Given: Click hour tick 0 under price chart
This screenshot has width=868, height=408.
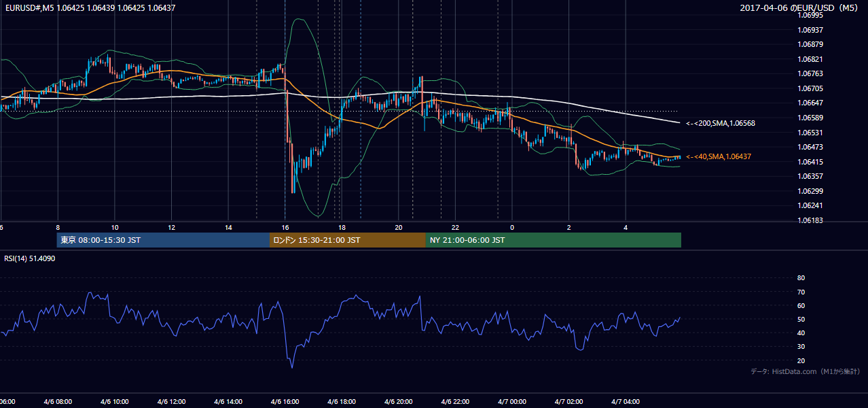Looking at the screenshot, I should click(512, 227).
